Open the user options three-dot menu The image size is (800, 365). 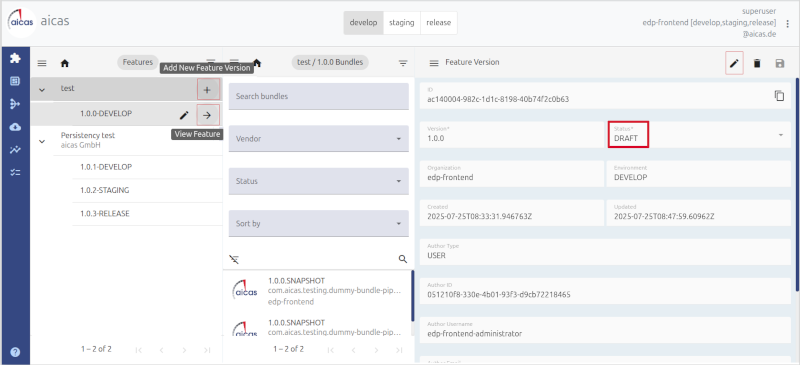(787, 23)
